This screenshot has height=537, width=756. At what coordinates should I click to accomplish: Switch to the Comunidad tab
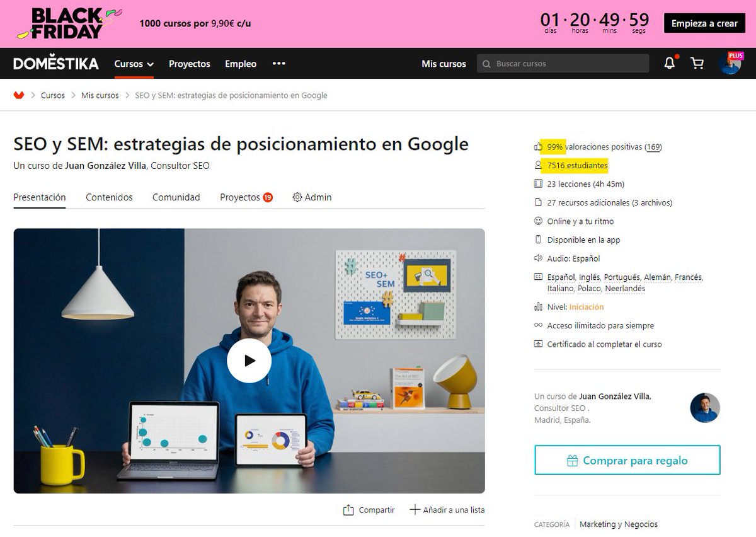point(176,197)
